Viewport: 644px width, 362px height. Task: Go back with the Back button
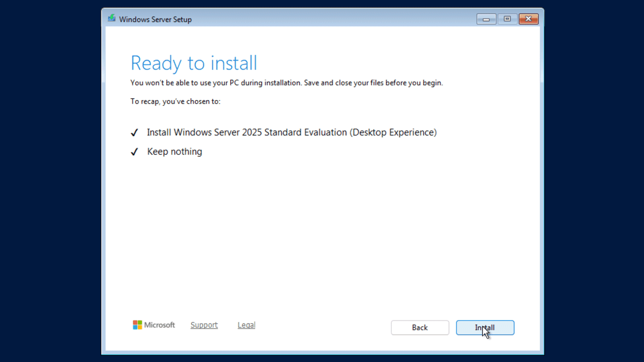tap(420, 327)
